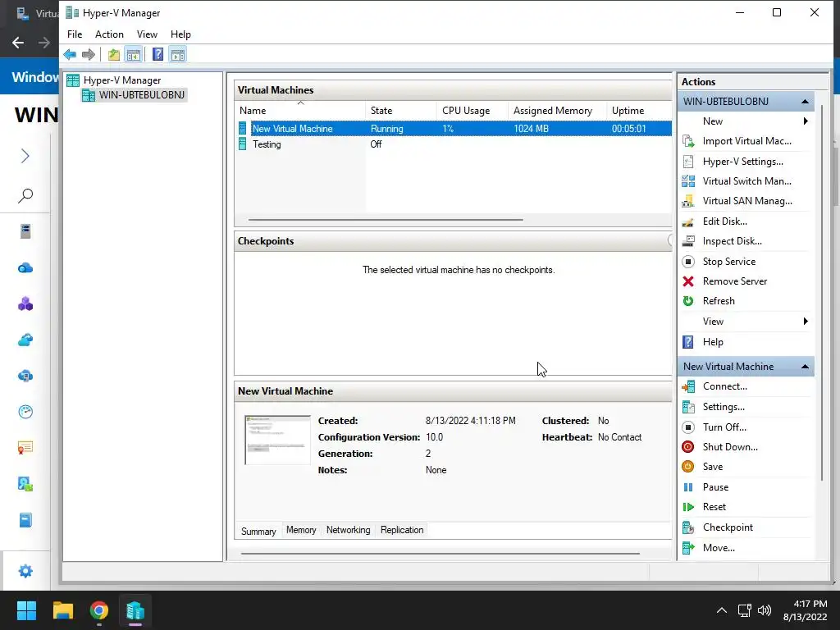Switch to the Replication tab
840x630 pixels.
(402, 530)
